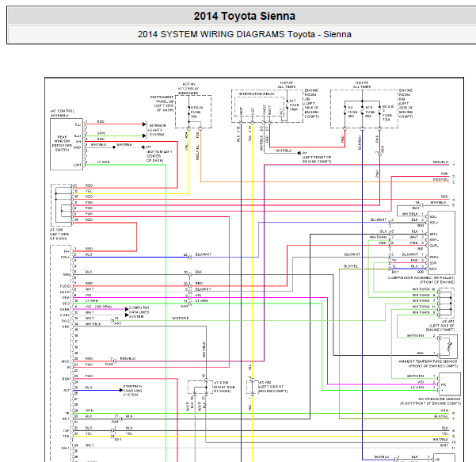Image resolution: width=476 pixels, height=462 pixels.
Task: Click "HOT AT ALL TIMES" above the ECU-B fuse box
Action: 361,85
